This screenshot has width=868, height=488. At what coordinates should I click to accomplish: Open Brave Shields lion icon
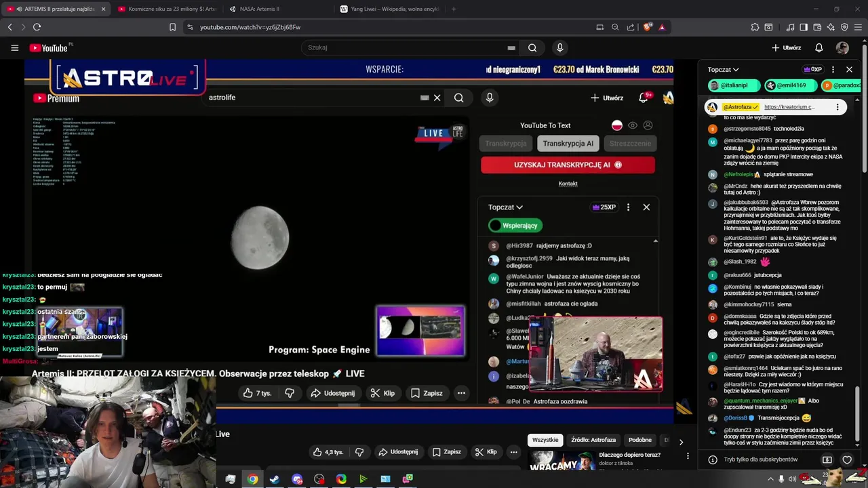[647, 27]
